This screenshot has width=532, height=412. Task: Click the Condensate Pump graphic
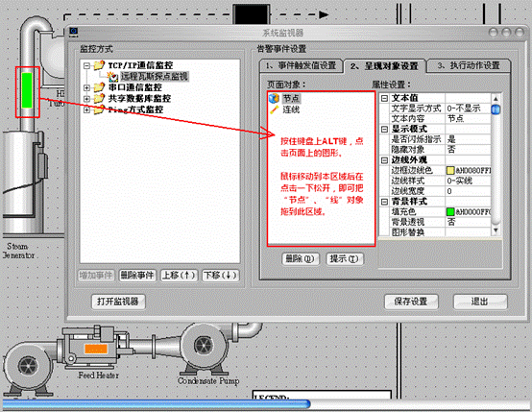[x=204, y=348]
